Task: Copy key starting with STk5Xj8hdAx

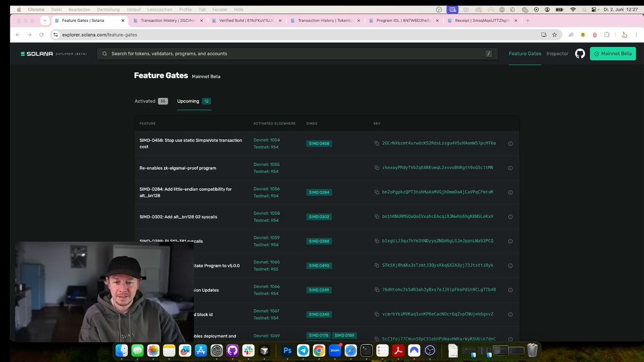Action: click(x=377, y=265)
